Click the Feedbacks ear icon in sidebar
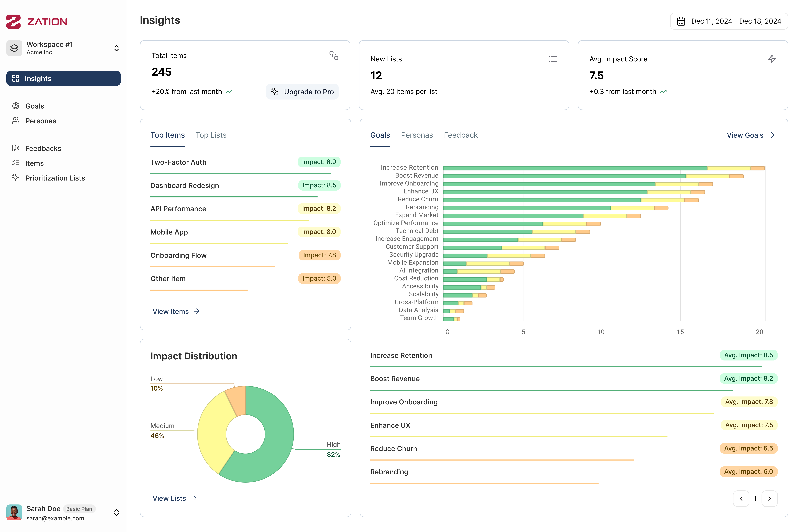The width and height of the screenshot is (801, 532). coord(16,148)
